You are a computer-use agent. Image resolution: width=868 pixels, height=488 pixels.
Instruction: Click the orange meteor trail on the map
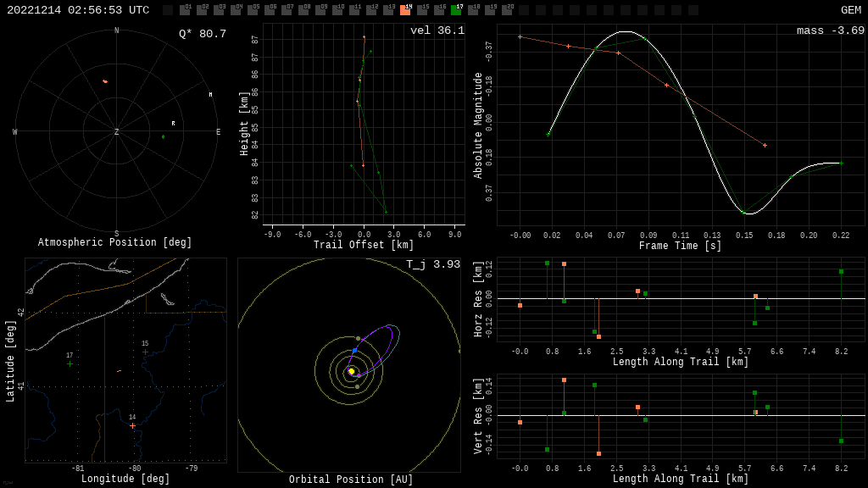click(x=119, y=371)
